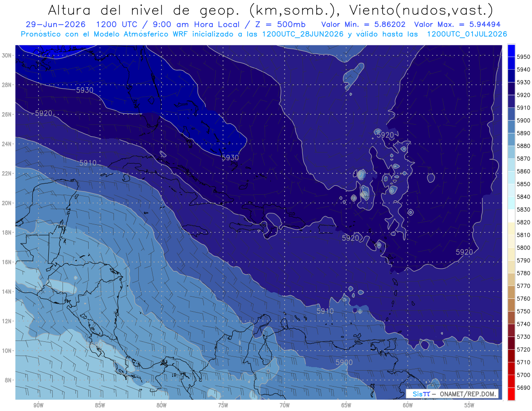Click the '5740' tick on the colorbar legend
Viewport: 532px width, 411px height.
[523, 324]
